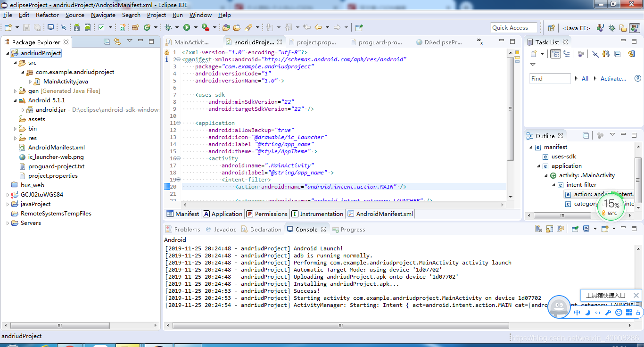Image resolution: width=644 pixels, height=347 pixels.
Task: Toggle Categorized view in Task List
Action: 555,54
